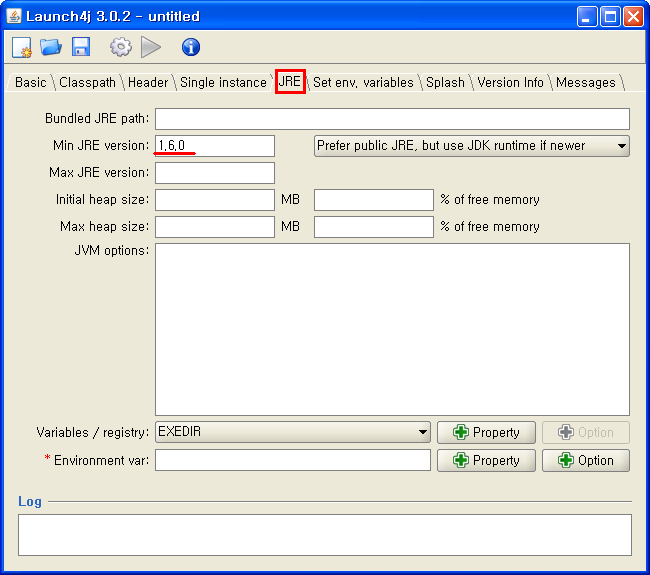Screen dimensions: 650x575
Task: Create a new configuration with toolbar icon
Action: (x=22, y=47)
